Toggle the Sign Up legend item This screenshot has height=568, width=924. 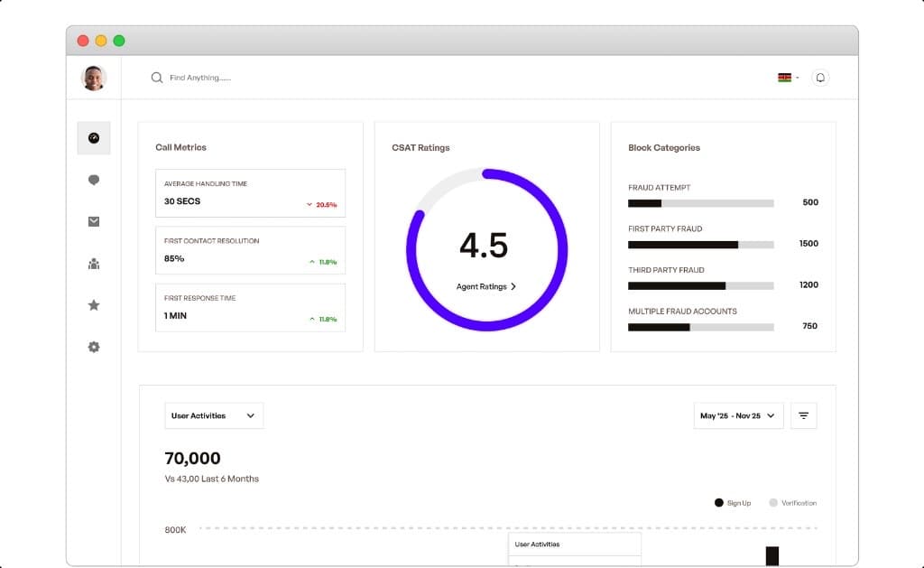[733, 503]
